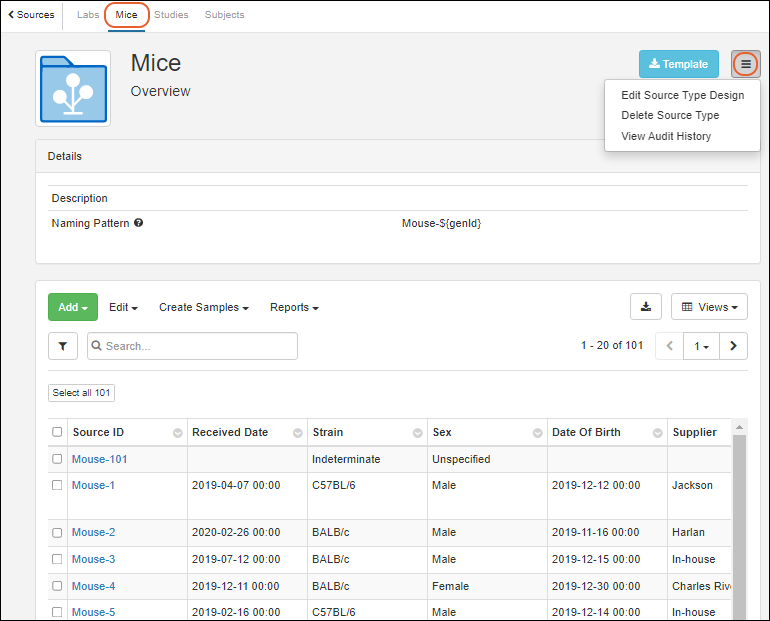This screenshot has height=621, width=770.
Task: Click the export download icon button
Action: tap(645, 307)
